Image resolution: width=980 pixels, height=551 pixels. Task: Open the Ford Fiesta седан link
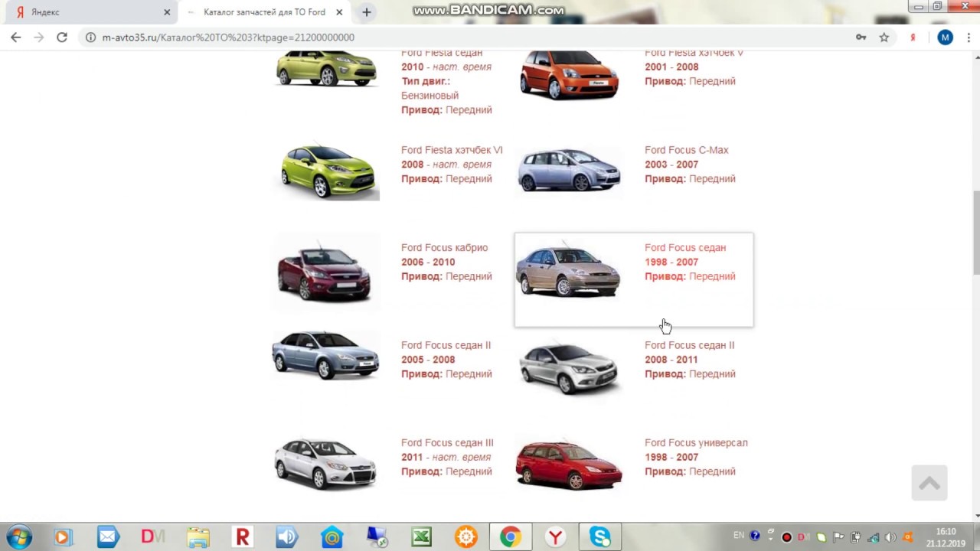pos(442,54)
